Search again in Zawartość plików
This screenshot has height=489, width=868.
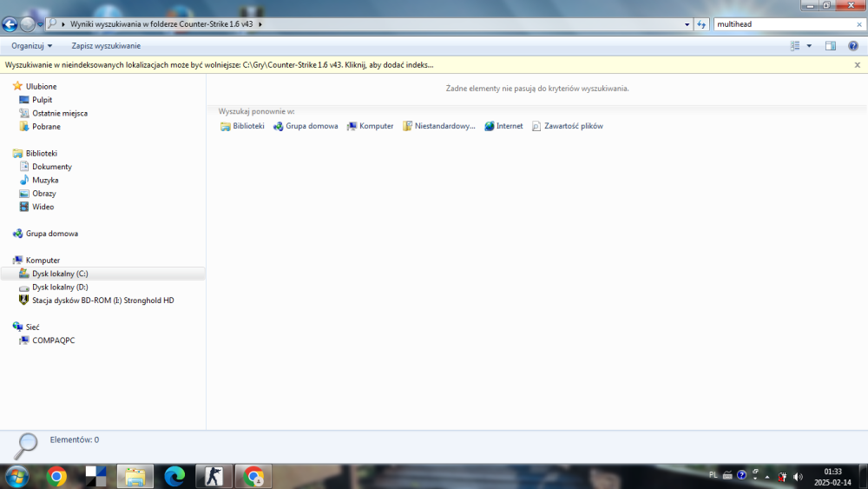567,126
